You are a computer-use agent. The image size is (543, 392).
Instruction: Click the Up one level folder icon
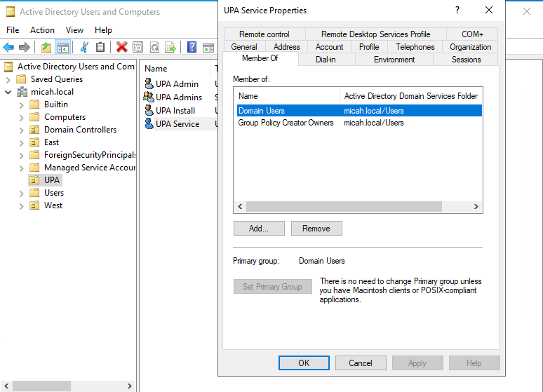[46, 47]
